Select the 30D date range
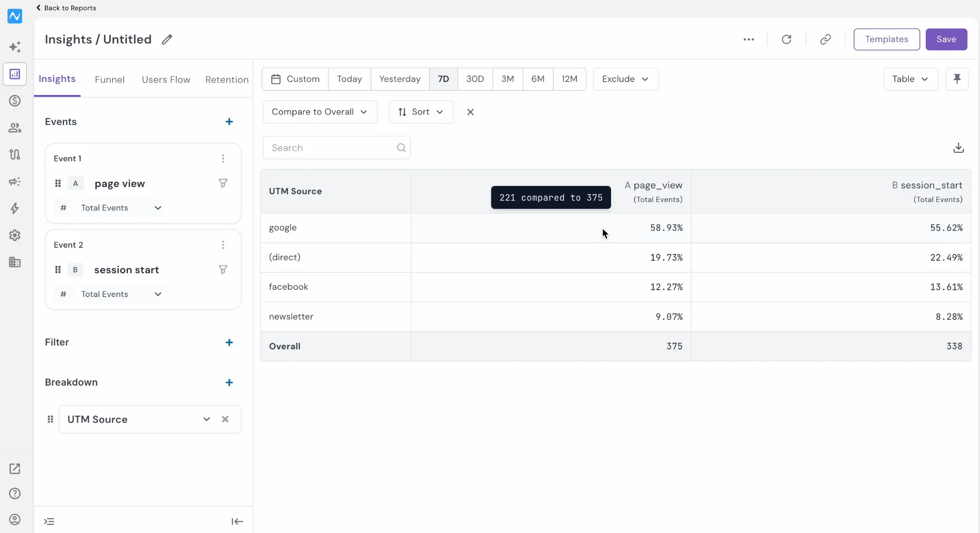Screen dimensions: 980x533 pyautogui.click(x=475, y=79)
